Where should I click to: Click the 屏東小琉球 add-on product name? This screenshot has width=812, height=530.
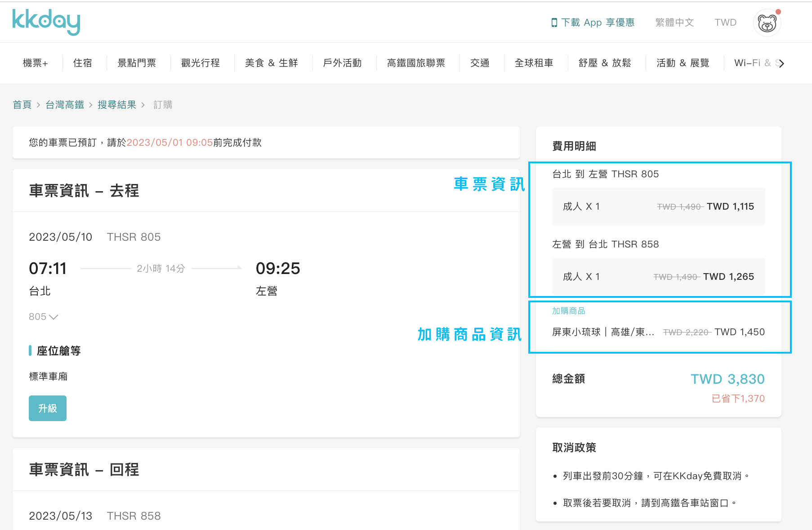(x=603, y=332)
